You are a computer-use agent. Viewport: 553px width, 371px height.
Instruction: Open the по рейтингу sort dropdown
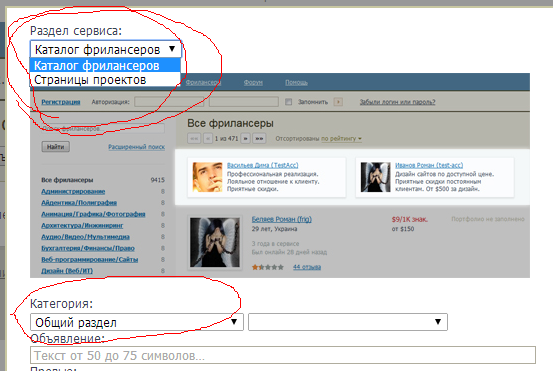(341, 139)
